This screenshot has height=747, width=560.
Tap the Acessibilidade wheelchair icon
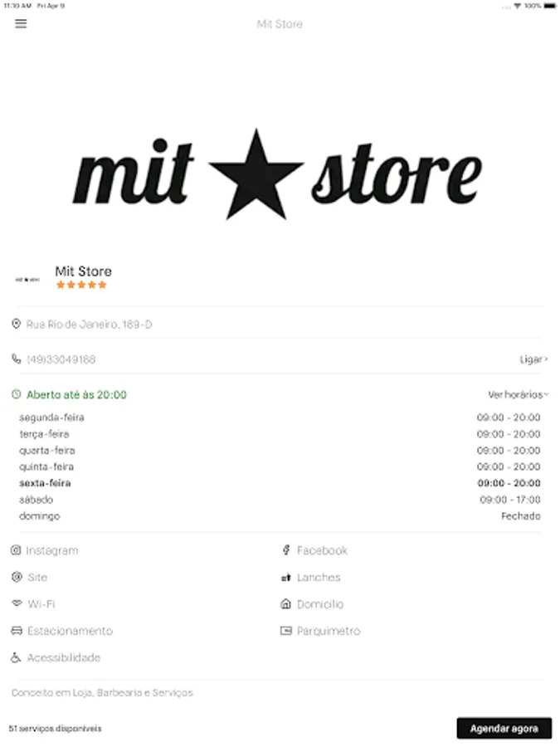[16, 657]
